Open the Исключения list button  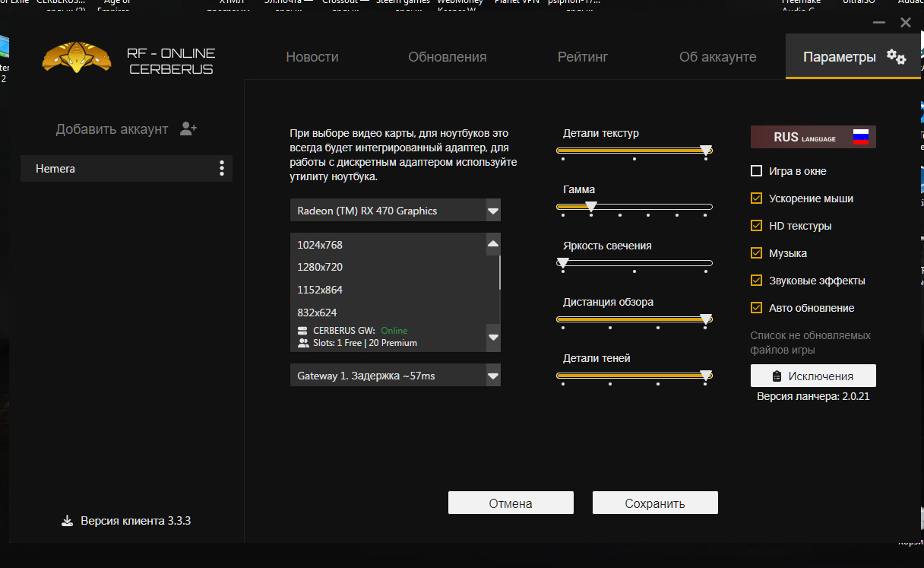click(813, 376)
